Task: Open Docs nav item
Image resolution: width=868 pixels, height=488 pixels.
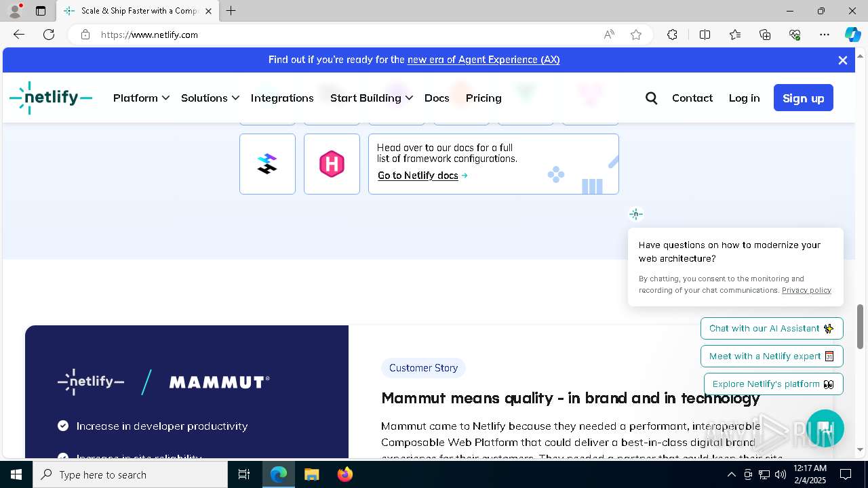Action: point(437,98)
